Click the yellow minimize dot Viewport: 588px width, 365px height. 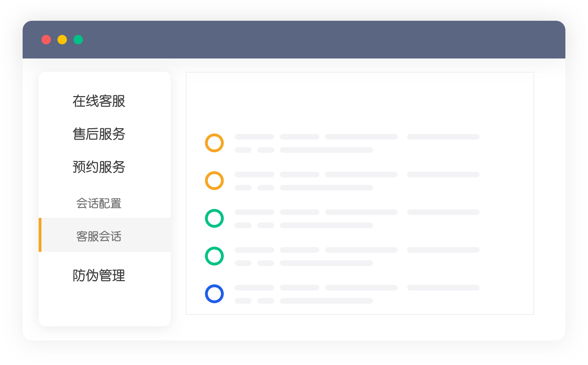[62, 40]
